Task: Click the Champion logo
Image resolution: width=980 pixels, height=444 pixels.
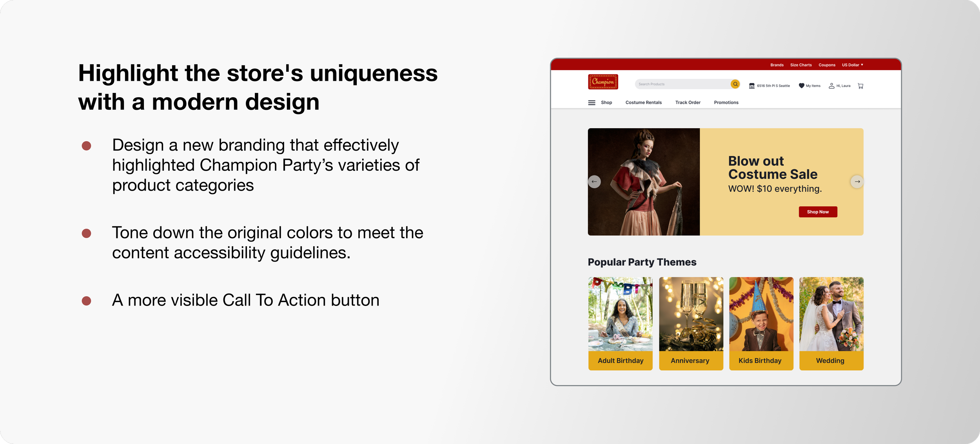Action: point(603,82)
